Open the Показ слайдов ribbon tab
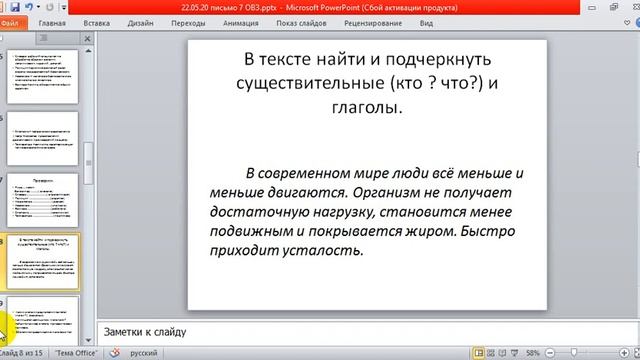 301,23
